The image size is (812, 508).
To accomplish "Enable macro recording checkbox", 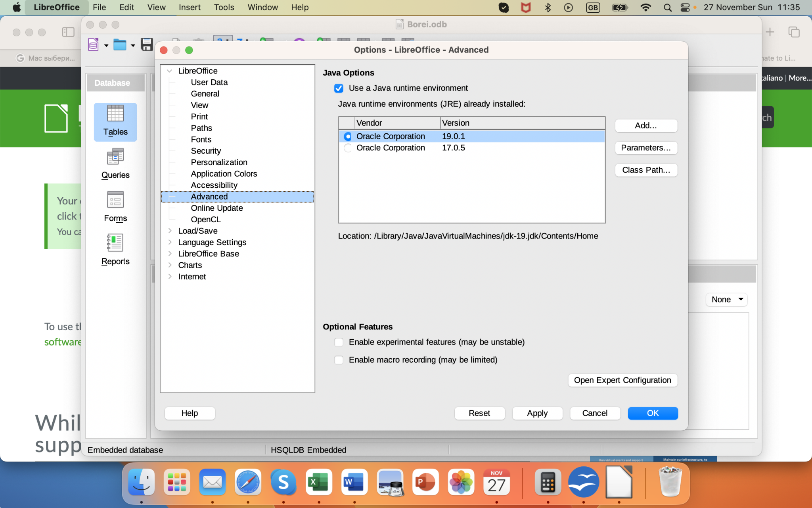I will click(x=339, y=359).
